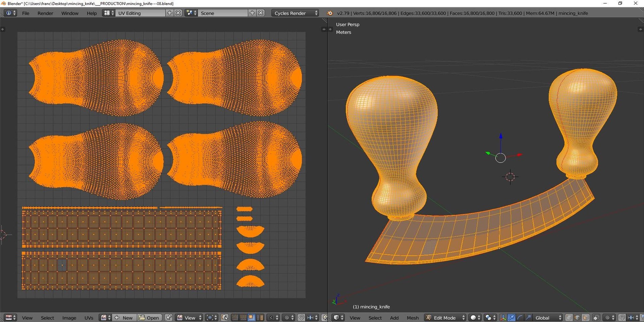The width and height of the screenshot is (644, 322).
Task: Add a new screen layout next to UV Editing
Action: (x=170, y=13)
